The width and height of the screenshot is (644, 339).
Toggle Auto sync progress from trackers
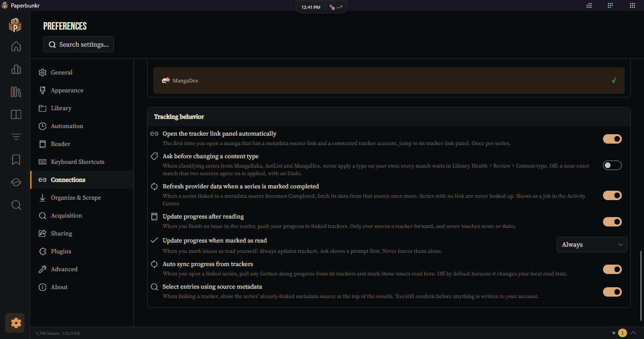612,269
